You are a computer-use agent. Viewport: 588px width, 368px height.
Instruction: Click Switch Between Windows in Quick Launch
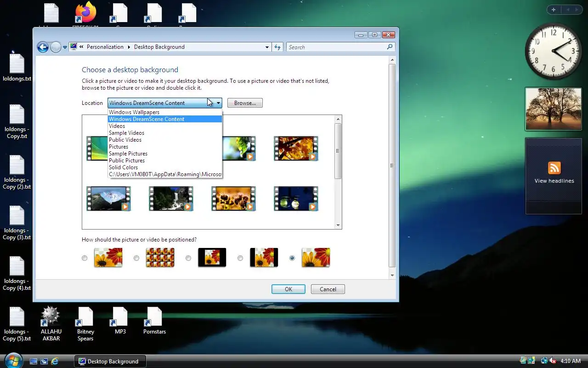pyautogui.click(x=44, y=362)
